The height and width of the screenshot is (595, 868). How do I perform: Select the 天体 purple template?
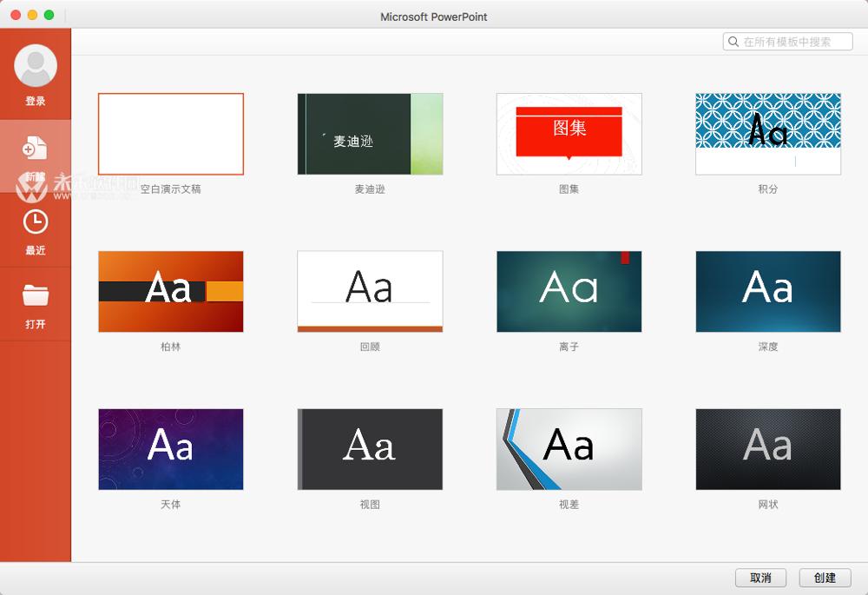coord(170,448)
